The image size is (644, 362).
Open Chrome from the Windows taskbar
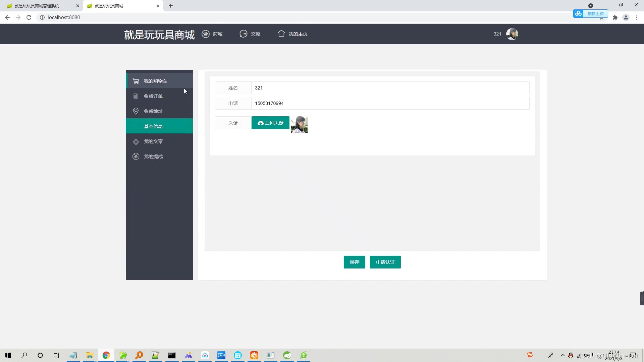(106, 355)
